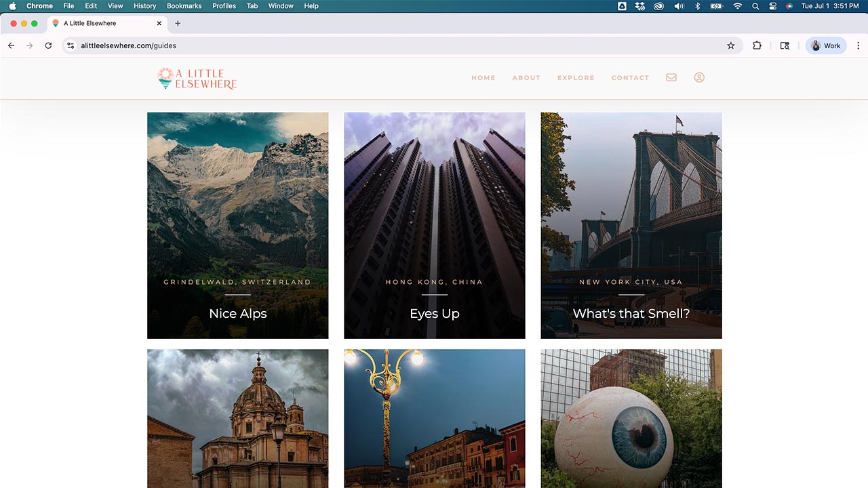Image resolution: width=868 pixels, height=488 pixels.
Task: Open the battery status icon
Action: [x=717, y=6]
